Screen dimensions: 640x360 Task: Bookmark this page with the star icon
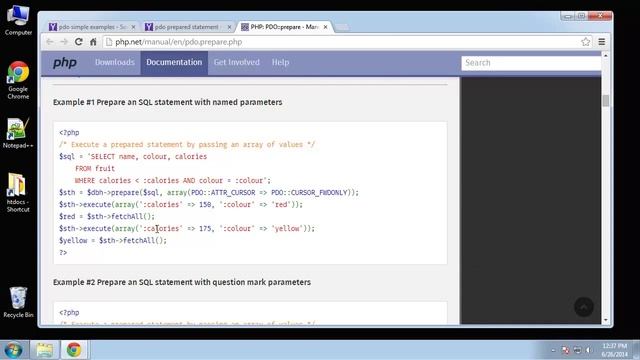click(586, 42)
